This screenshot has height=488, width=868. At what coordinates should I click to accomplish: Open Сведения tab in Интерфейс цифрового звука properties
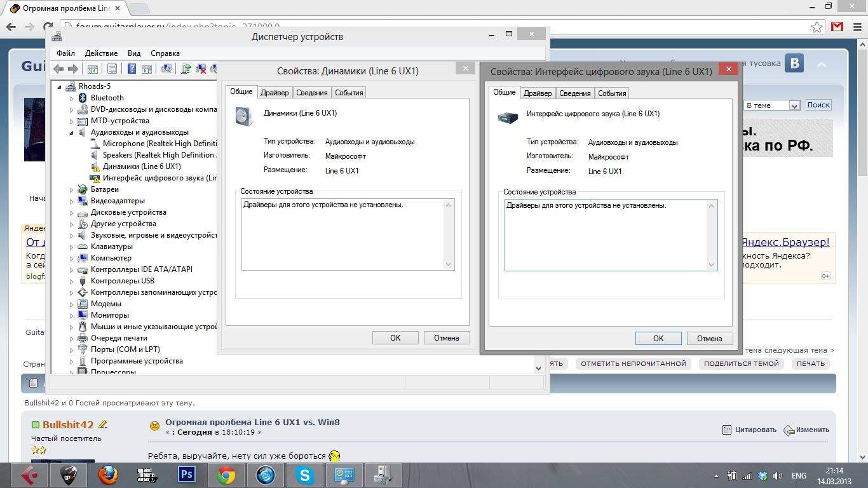point(574,93)
